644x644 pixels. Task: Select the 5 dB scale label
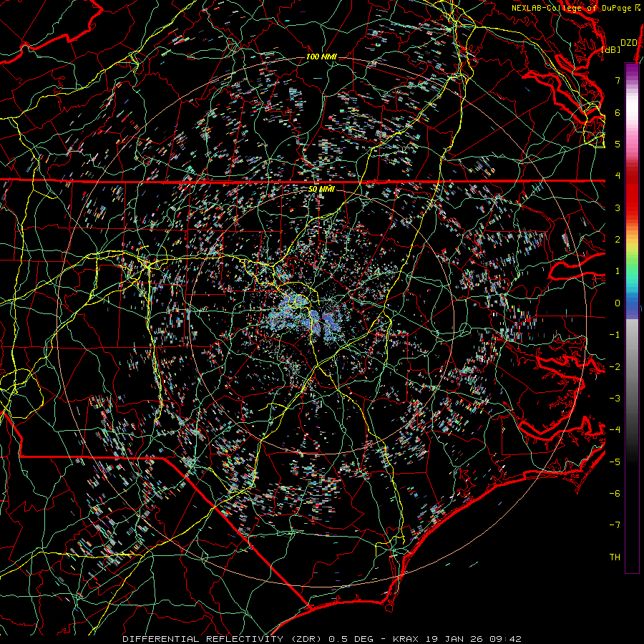coord(618,144)
